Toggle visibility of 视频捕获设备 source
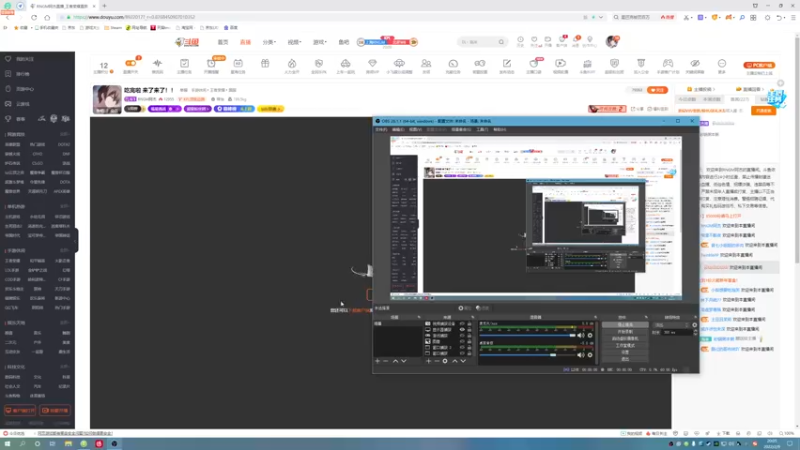 point(462,323)
